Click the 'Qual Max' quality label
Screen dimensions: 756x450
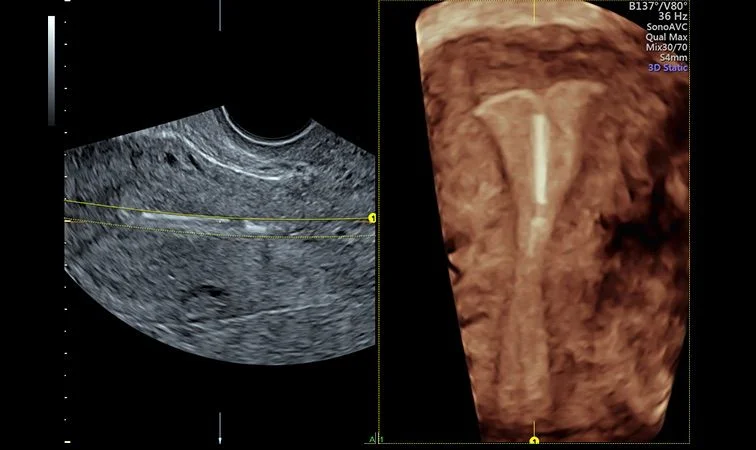pyautogui.click(x=667, y=37)
